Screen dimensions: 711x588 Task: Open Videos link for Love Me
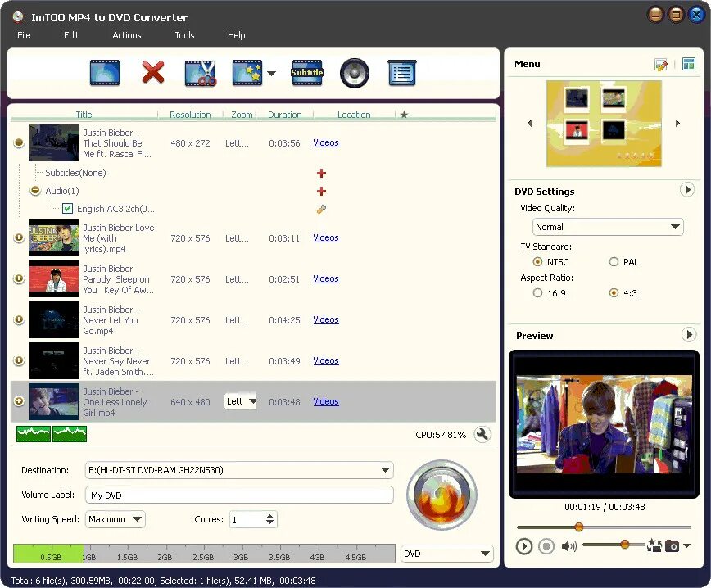(326, 237)
